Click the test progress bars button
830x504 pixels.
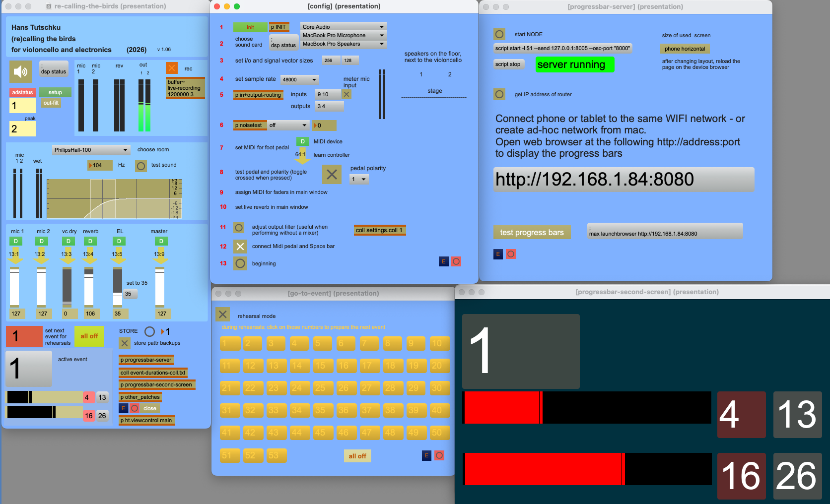pyautogui.click(x=532, y=233)
